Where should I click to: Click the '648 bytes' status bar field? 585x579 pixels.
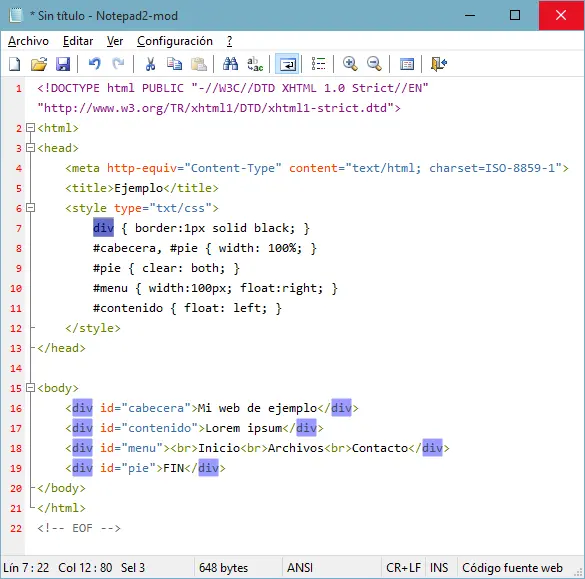pos(223,567)
